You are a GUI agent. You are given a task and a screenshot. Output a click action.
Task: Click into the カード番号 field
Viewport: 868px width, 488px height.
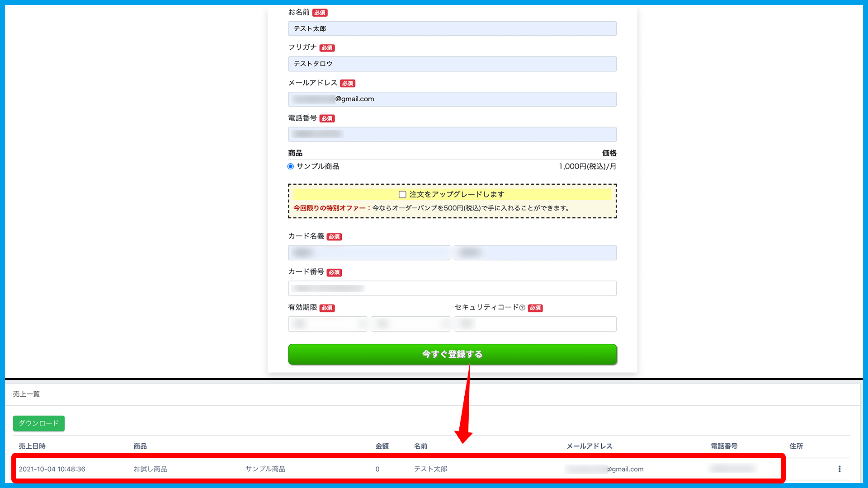pyautogui.click(x=452, y=288)
